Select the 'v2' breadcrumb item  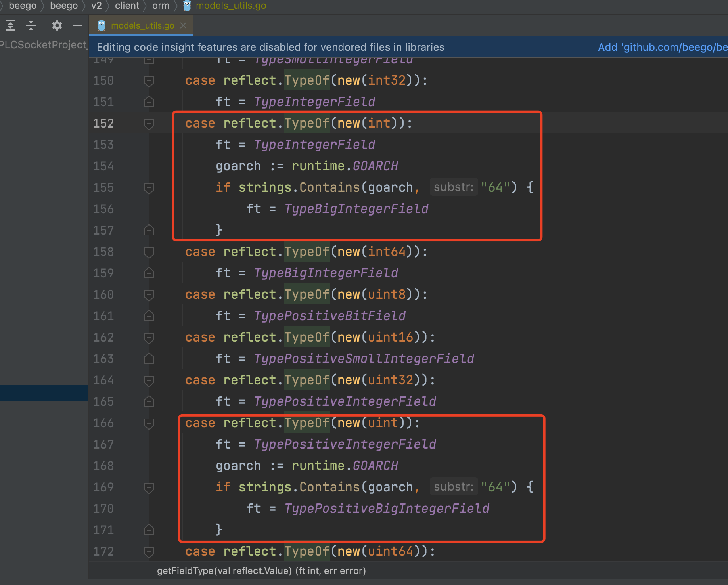tap(96, 6)
